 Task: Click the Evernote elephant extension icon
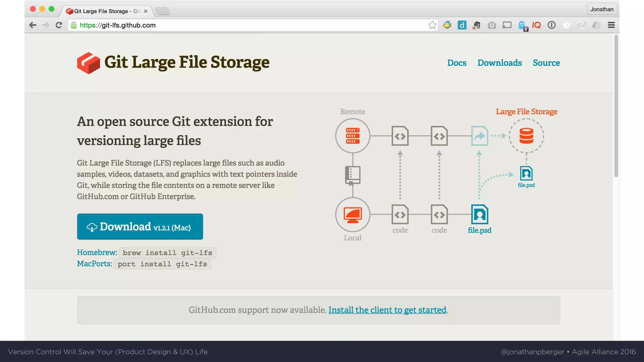[477, 25]
